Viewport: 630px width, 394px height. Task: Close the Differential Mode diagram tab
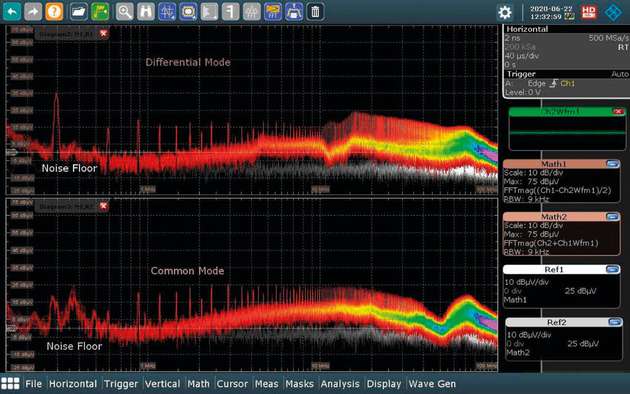coord(104,33)
